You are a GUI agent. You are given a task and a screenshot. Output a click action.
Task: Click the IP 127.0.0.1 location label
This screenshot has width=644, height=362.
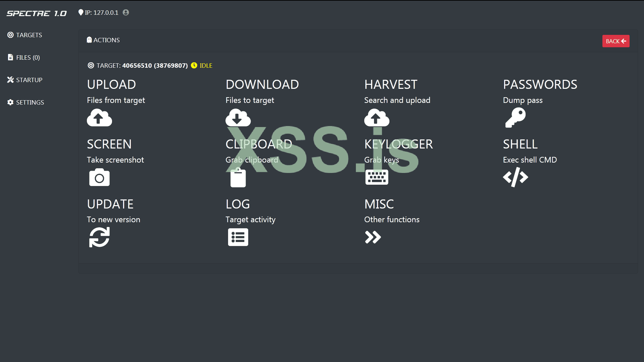coord(101,12)
